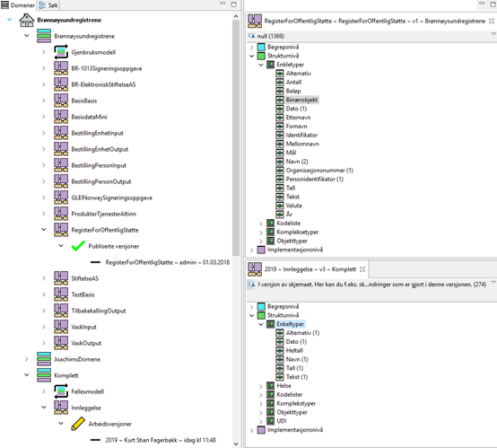Click the Fellesmodell recycle icon
Screen dimensions: 497x448
[x=61, y=391]
